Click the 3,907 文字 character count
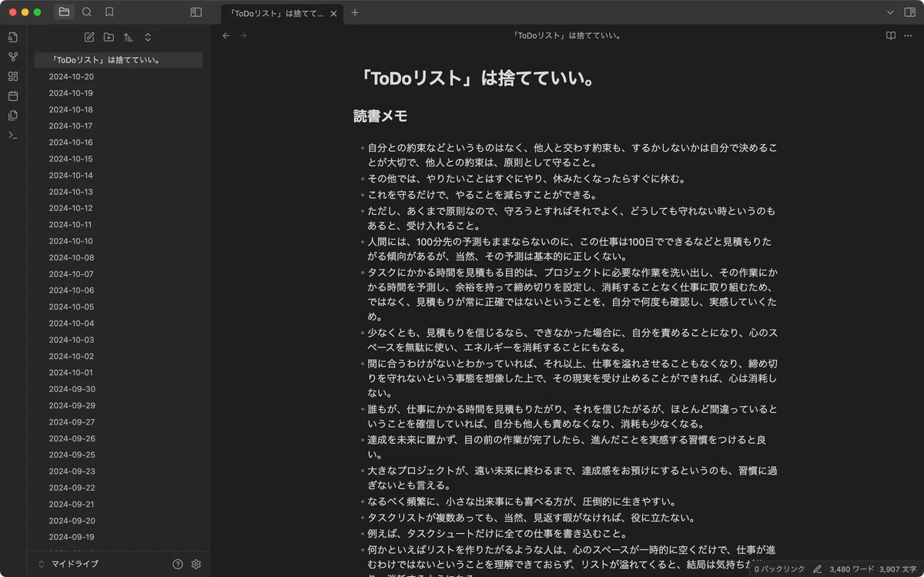924x577 pixels. coord(898,569)
